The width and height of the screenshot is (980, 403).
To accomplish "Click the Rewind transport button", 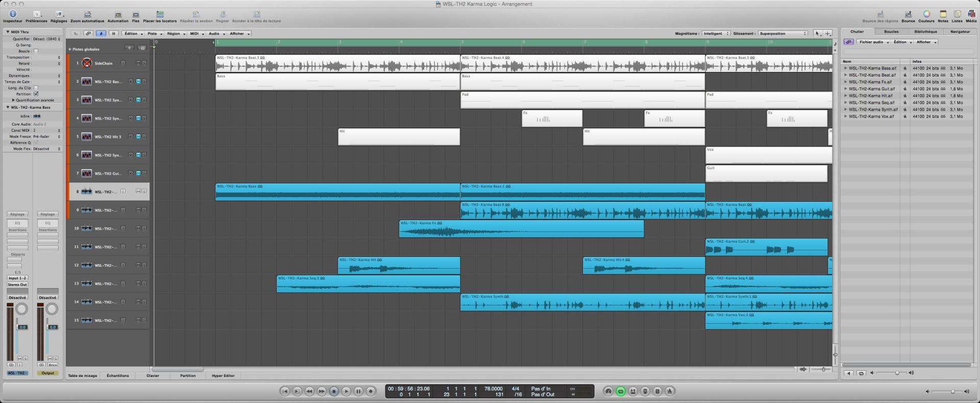I will pyautogui.click(x=309, y=391).
